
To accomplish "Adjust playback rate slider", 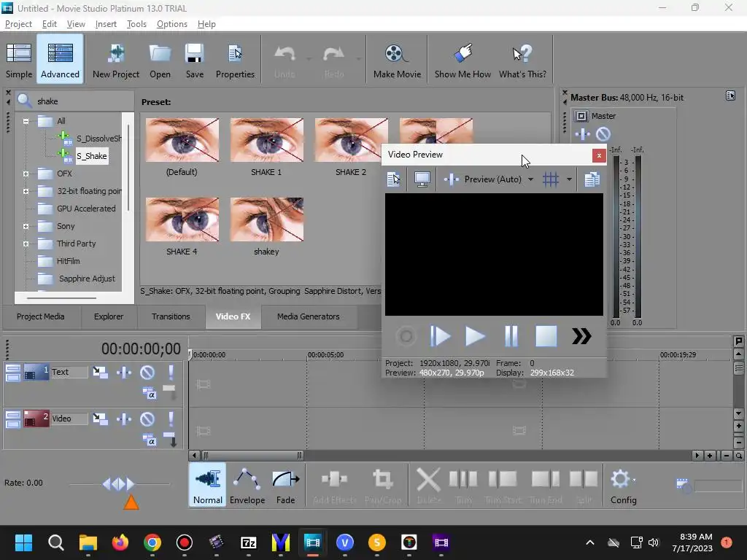I will pos(119,484).
